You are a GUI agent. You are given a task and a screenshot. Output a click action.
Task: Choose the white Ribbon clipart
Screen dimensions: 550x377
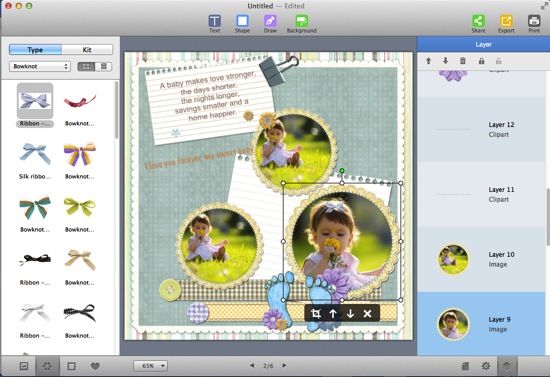(x=35, y=312)
